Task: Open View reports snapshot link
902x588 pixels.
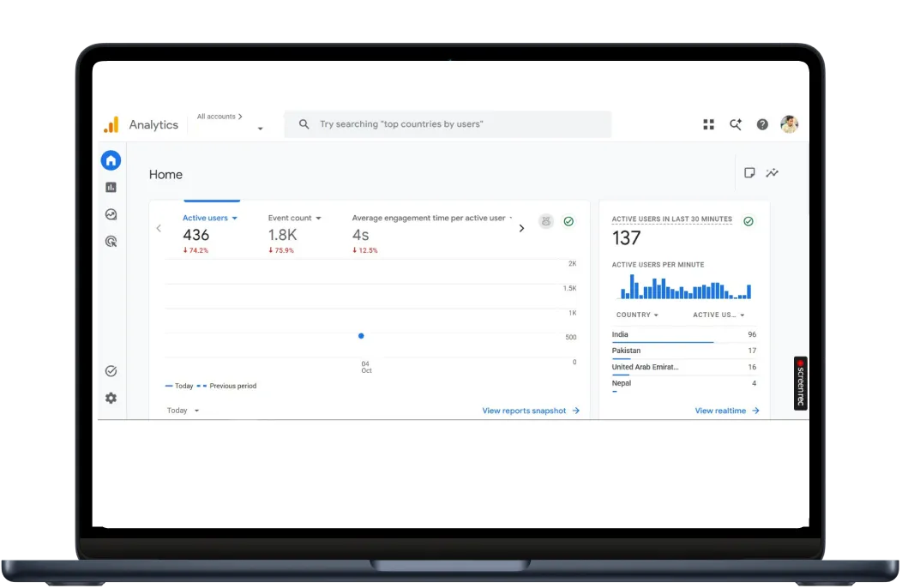Action: (531, 411)
